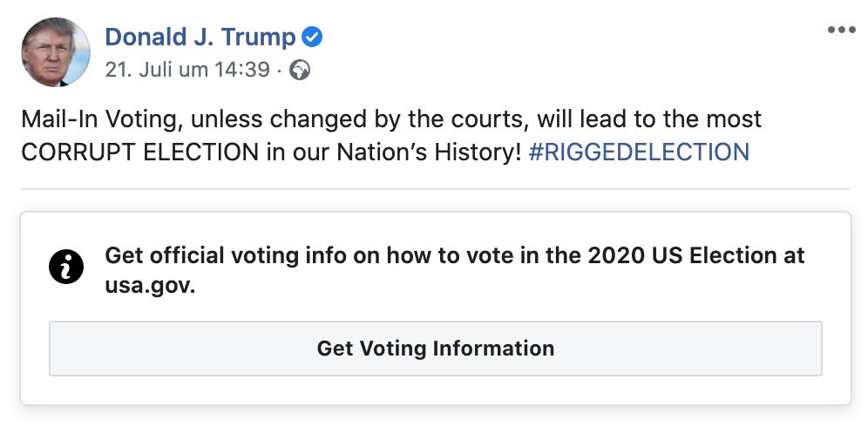Click the blue verified badge icon

[x=312, y=37]
